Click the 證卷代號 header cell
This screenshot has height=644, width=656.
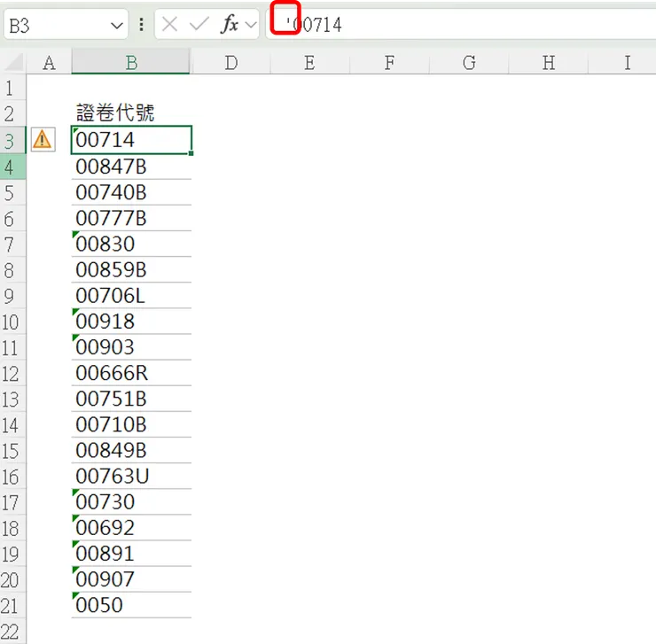pos(131,113)
